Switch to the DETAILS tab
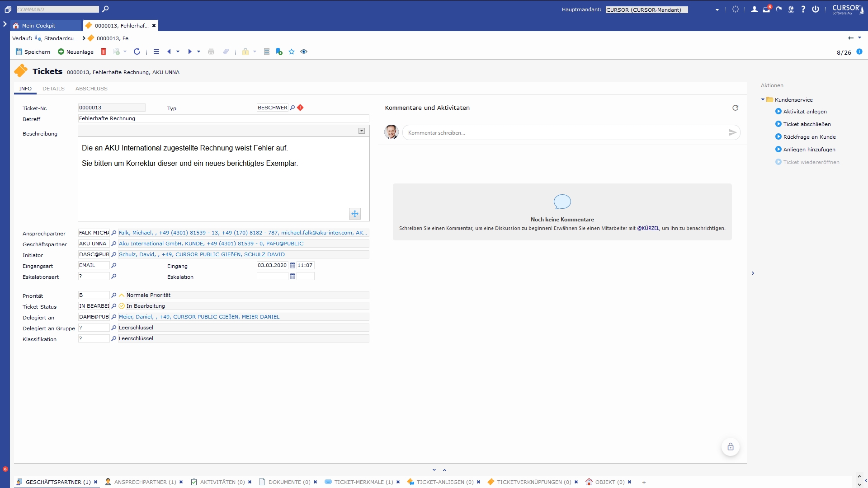Screen dimensions: 868x488 [53, 89]
